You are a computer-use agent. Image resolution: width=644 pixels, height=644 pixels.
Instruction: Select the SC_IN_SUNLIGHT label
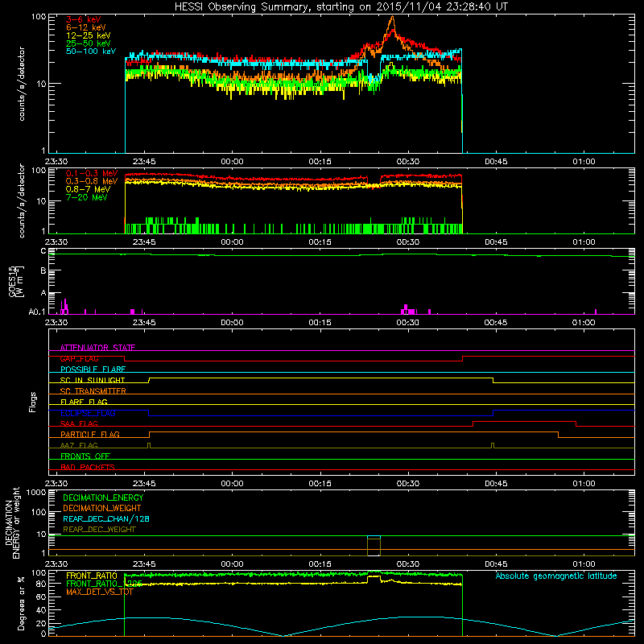coord(93,380)
